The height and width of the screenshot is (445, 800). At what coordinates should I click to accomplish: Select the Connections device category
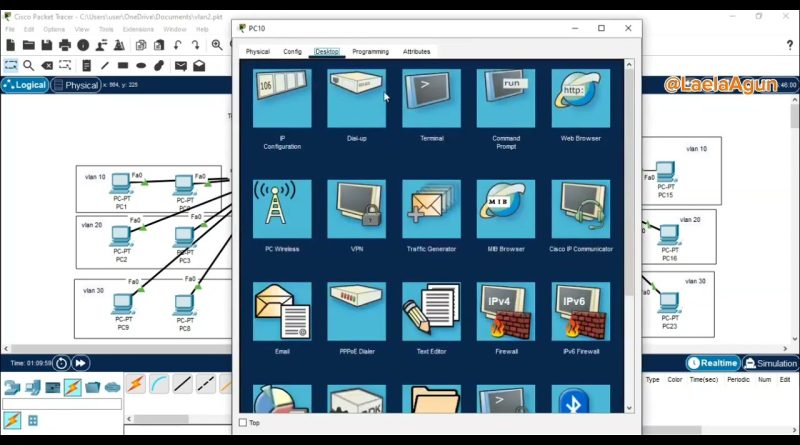point(72,387)
